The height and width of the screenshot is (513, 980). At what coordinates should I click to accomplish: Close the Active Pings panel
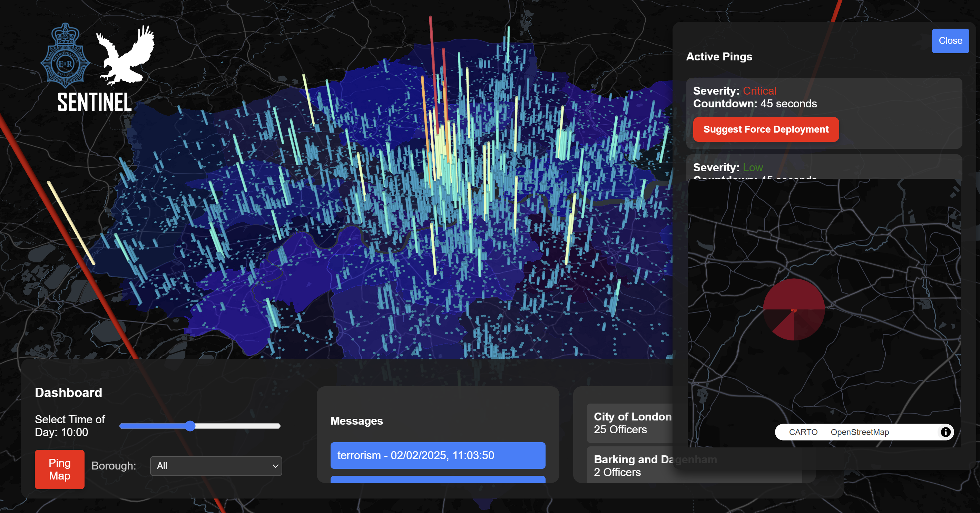[x=950, y=41]
